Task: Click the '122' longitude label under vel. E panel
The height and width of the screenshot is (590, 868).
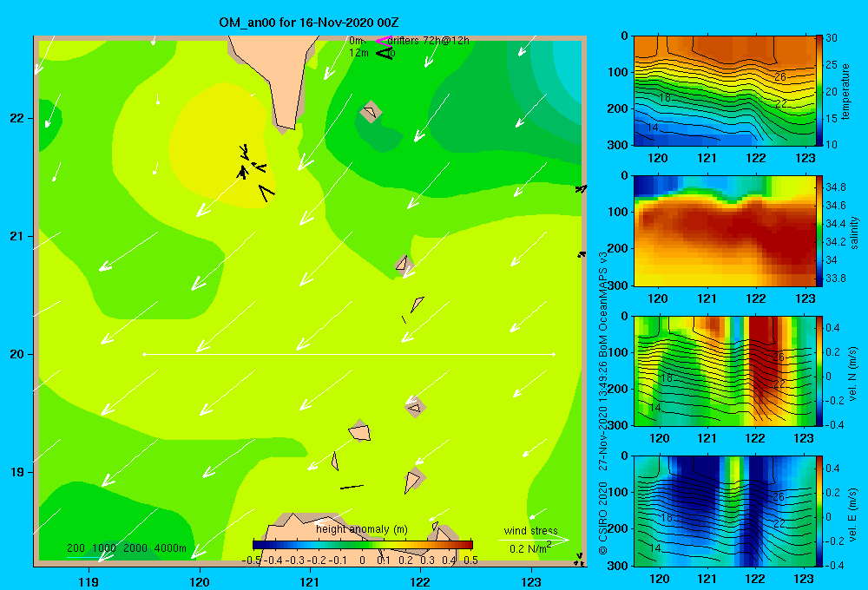Action: tap(755, 579)
